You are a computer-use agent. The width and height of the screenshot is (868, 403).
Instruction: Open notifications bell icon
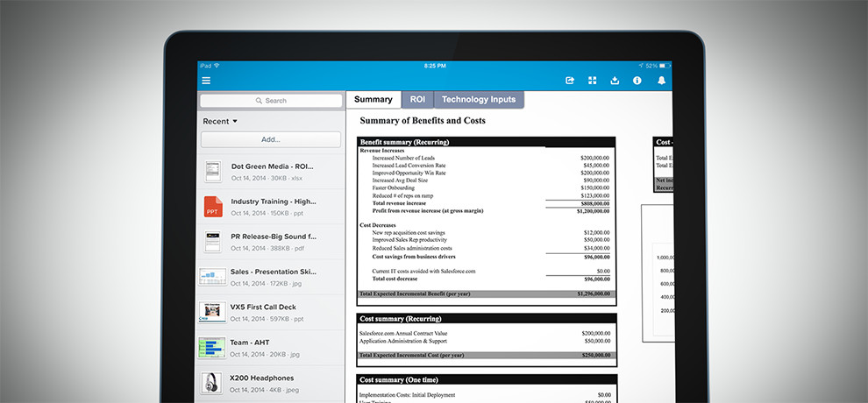661,81
